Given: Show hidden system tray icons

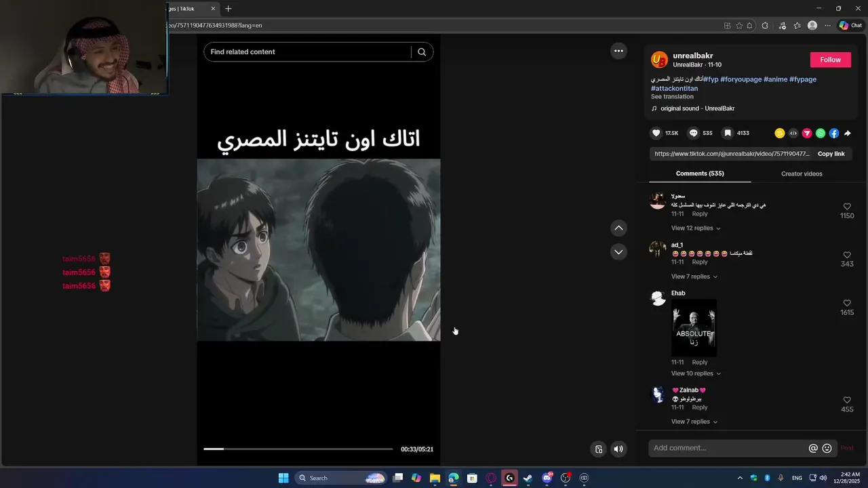Looking at the screenshot, I should point(740,478).
